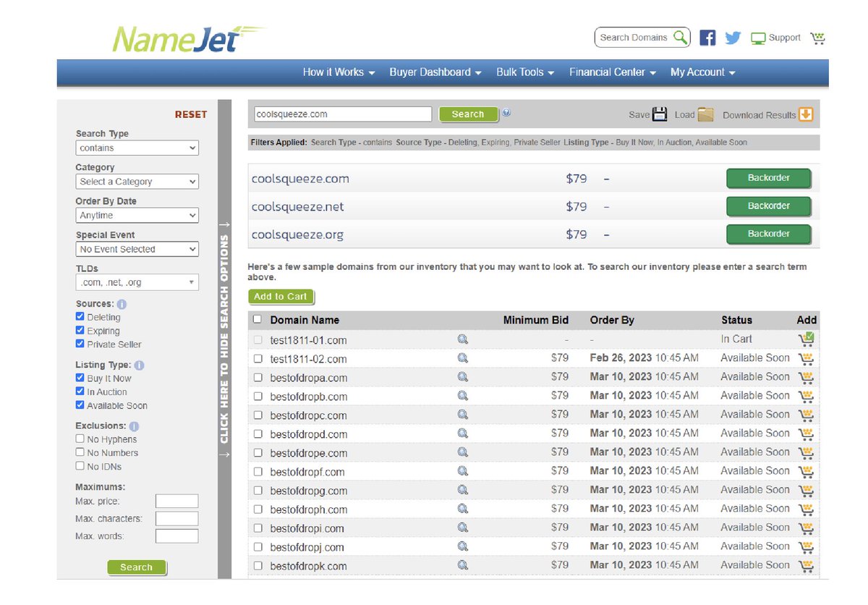868x605 pixels.
Task: View details magnifier for bestofdropa.com
Action: click(463, 376)
